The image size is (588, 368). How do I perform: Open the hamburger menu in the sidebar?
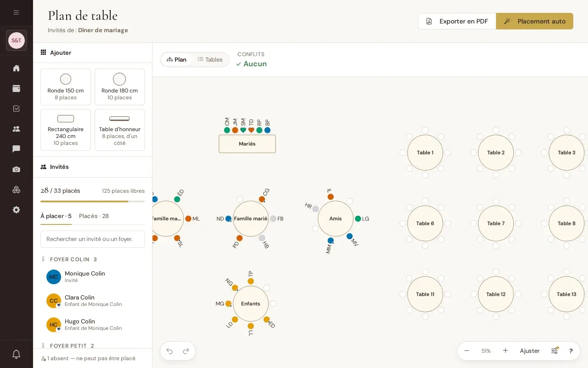click(x=17, y=12)
